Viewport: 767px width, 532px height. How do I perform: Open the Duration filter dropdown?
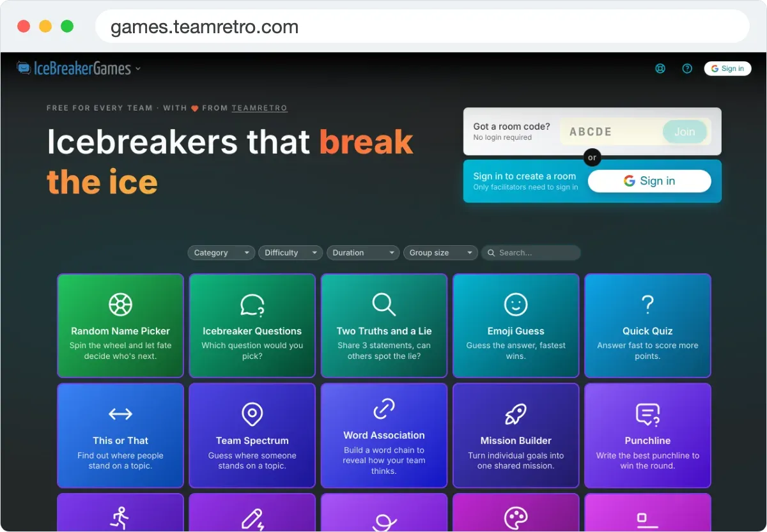click(x=363, y=253)
